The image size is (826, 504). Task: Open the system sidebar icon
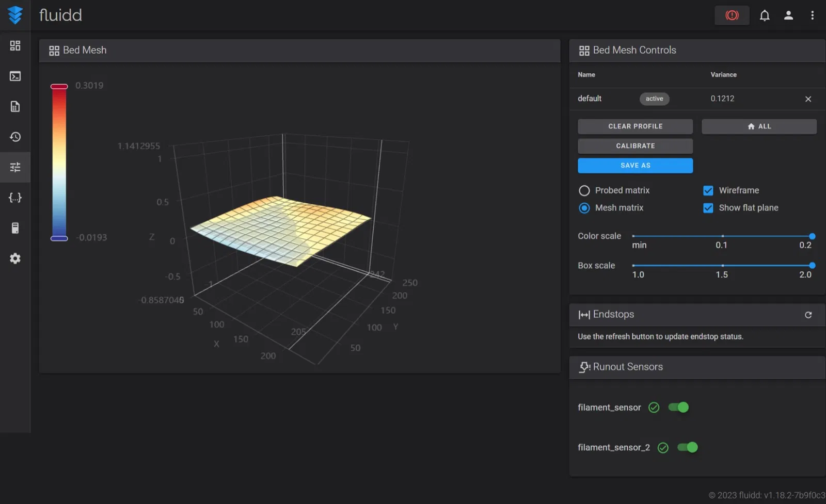15,228
